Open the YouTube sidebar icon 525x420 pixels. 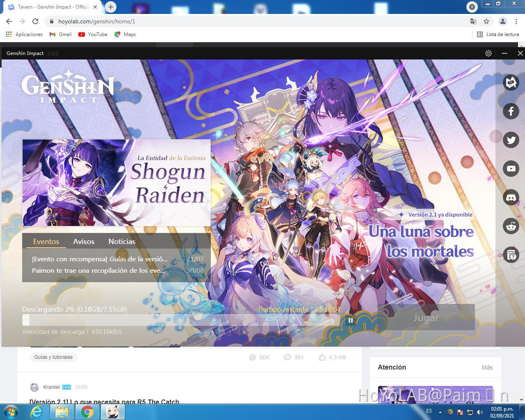(511, 169)
